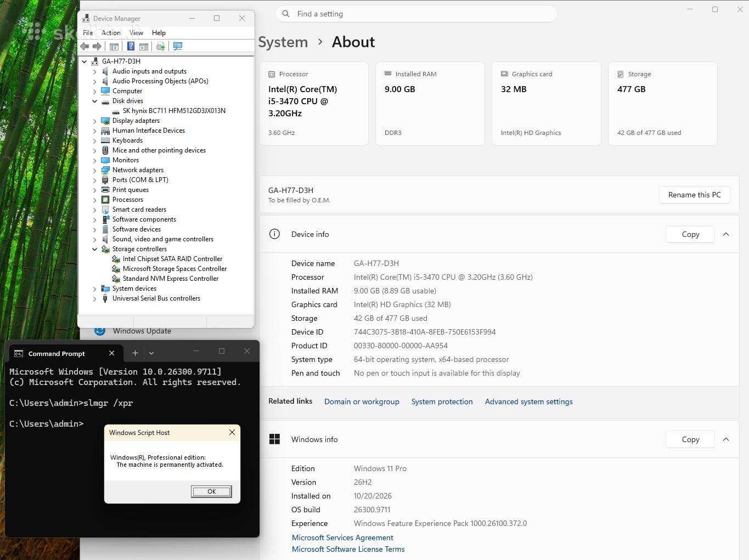Click OK in the Windows Script Host dialog

(x=211, y=491)
